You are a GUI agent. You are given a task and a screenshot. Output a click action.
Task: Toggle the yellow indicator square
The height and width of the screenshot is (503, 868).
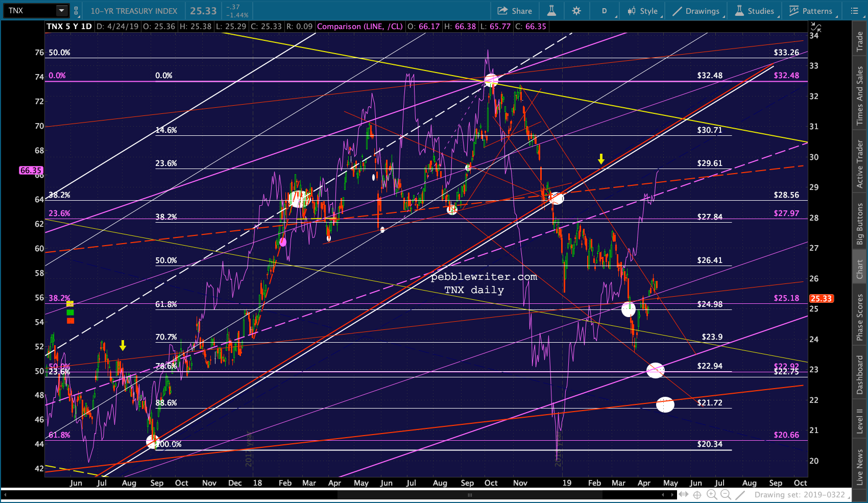point(70,304)
